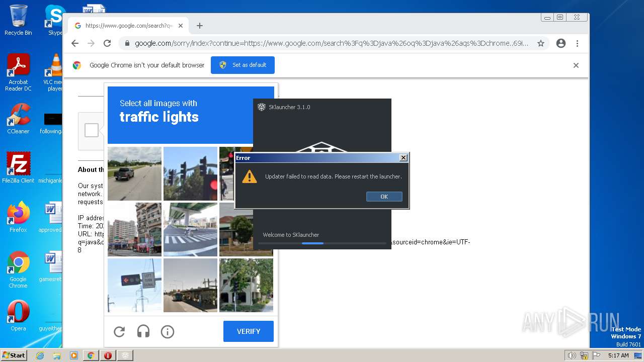Viewport: 644px width, 362px height.
Task: Open a new Chrome tab
Action: tap(200, 26)
